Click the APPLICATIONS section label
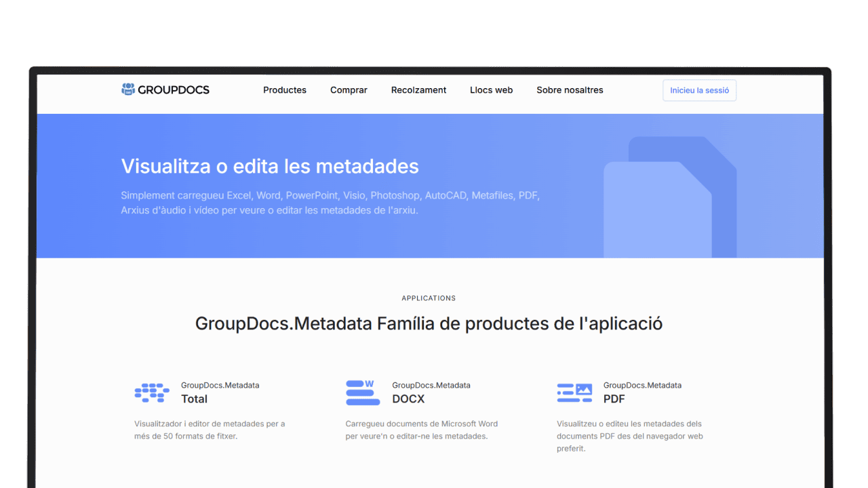The height and width of the screenshot is (488, 868). (429, 298)
